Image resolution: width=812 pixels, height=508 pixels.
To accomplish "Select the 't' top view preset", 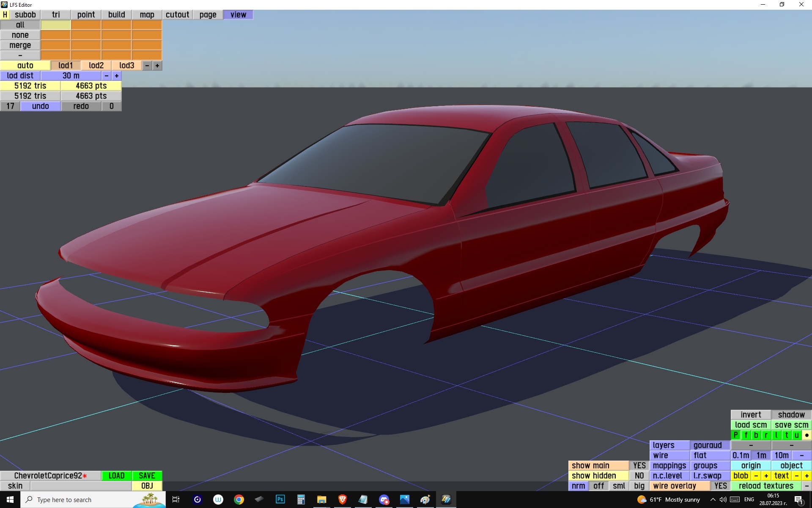I will [786, 435].
